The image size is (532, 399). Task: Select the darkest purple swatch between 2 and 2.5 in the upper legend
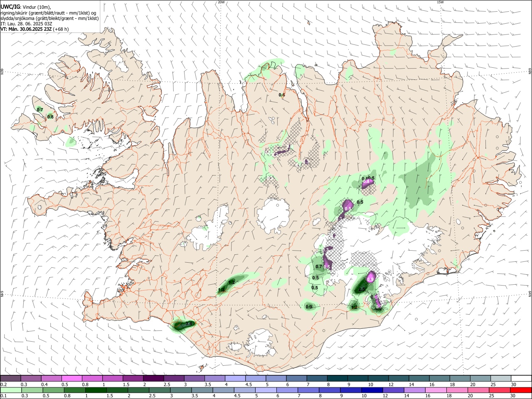(x=153, y=378)
